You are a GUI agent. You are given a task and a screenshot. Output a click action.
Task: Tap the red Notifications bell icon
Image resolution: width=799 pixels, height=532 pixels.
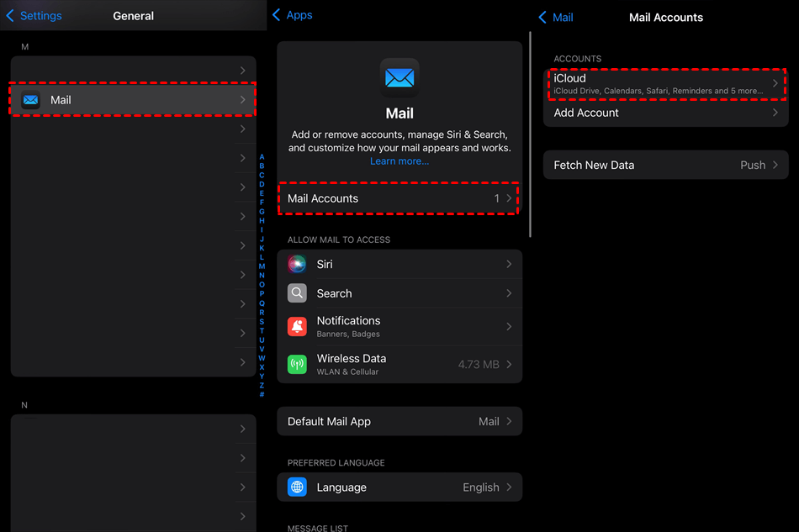[297, 327]
